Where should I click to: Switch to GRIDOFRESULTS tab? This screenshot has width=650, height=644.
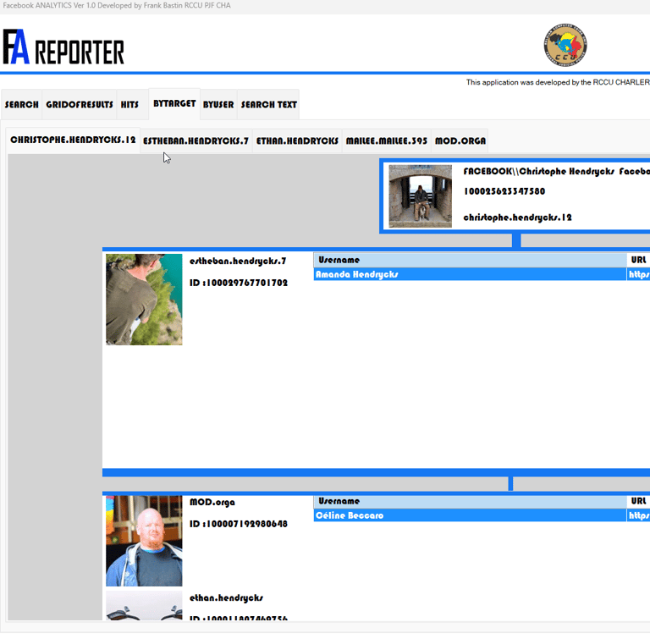click(x=80, y=104)
